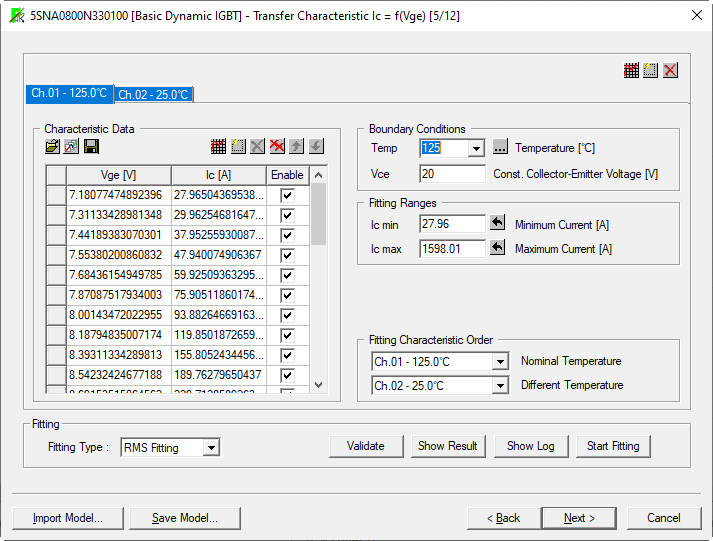Click the Validate button
The height and width of the screenshot is (541, 713).
click(x=366, y=446)
